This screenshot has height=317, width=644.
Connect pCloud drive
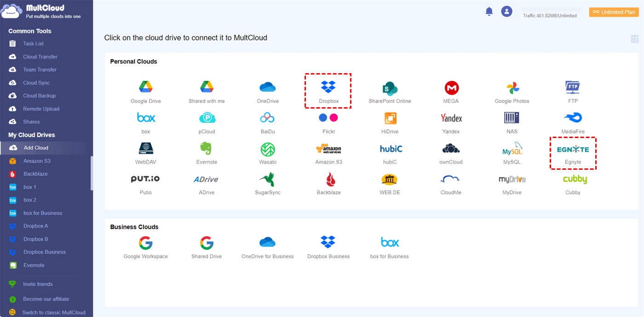207,123
